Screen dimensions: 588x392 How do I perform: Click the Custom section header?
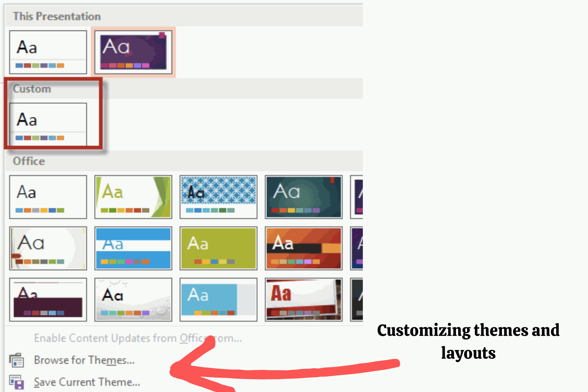pos(184,89)
